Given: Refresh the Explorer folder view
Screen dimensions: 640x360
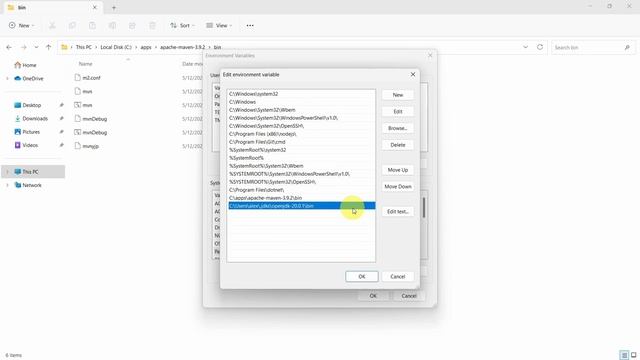Looking at the screenshot, I should coord(540,47).
